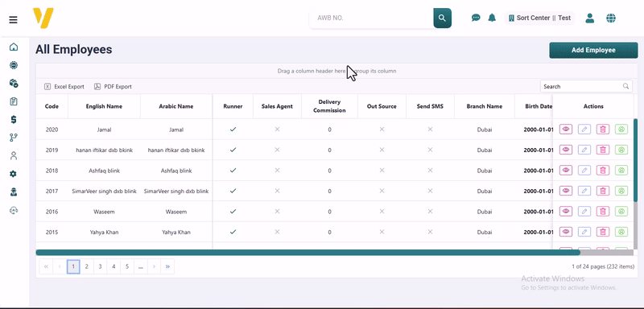The width and height of the screenshot is (644, 309).
Task: Click the AWB NO. search field
Action: (x=371, y=18)
